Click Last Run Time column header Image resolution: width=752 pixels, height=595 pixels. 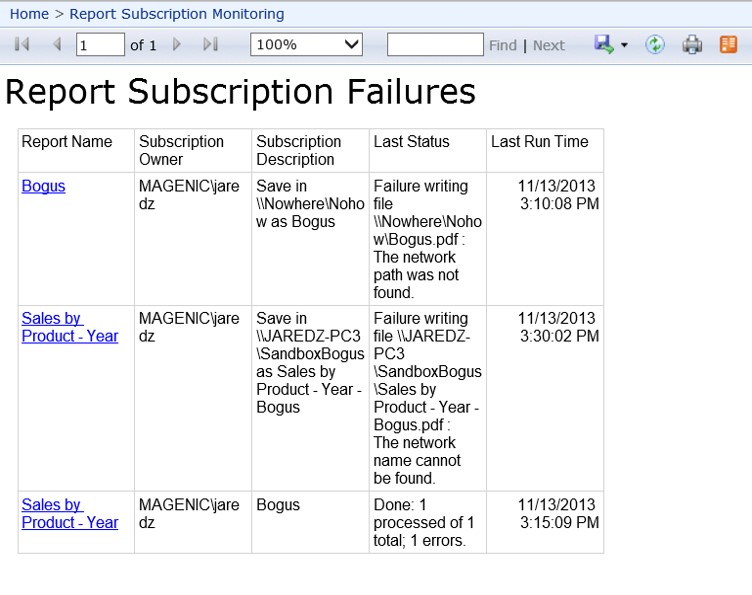click(x=545, y=151)
